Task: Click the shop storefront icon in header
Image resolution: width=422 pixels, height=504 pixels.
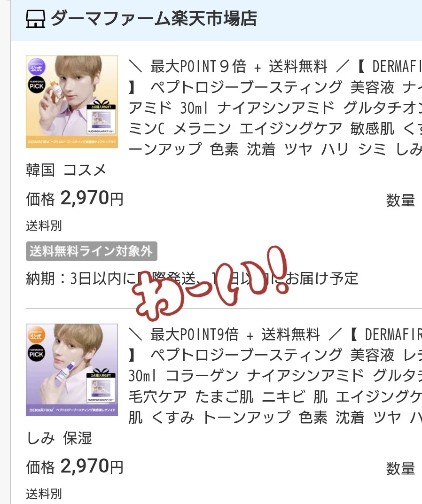Action: coord(35,19)
